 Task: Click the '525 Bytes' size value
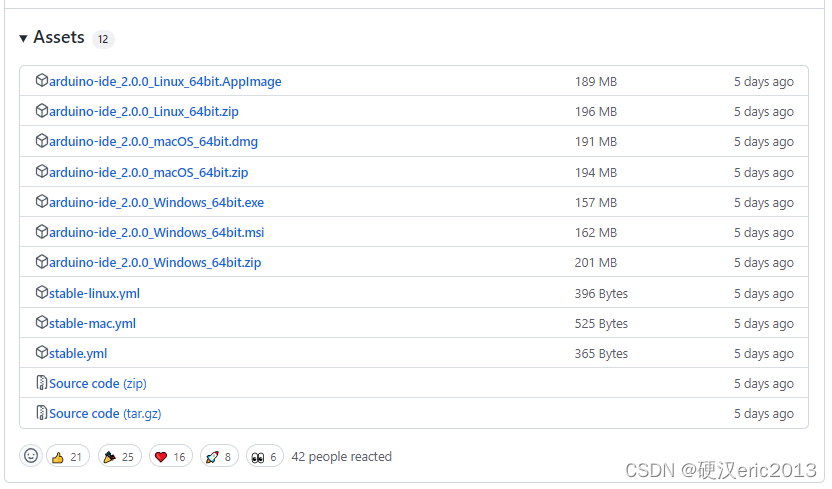tap(601, 324)
